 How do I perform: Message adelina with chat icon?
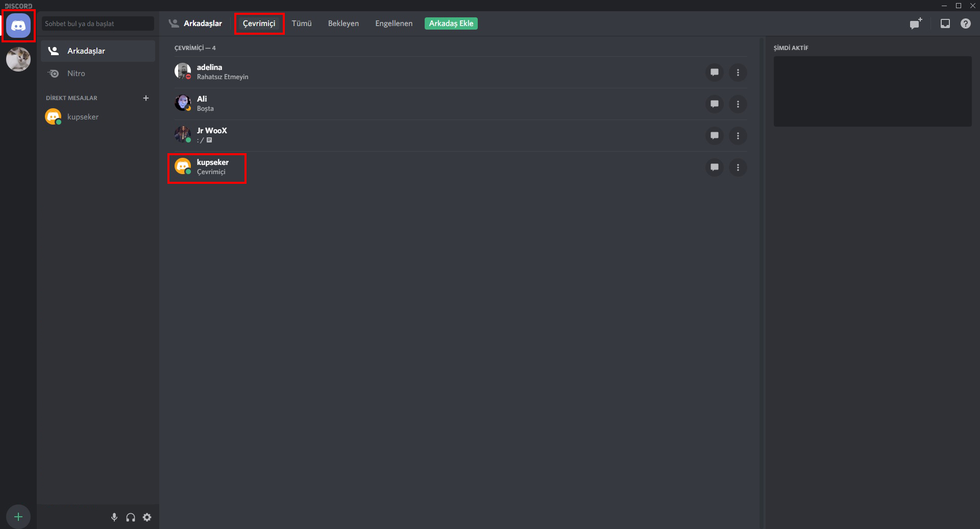pyautogui.click(x=715, y=73)
